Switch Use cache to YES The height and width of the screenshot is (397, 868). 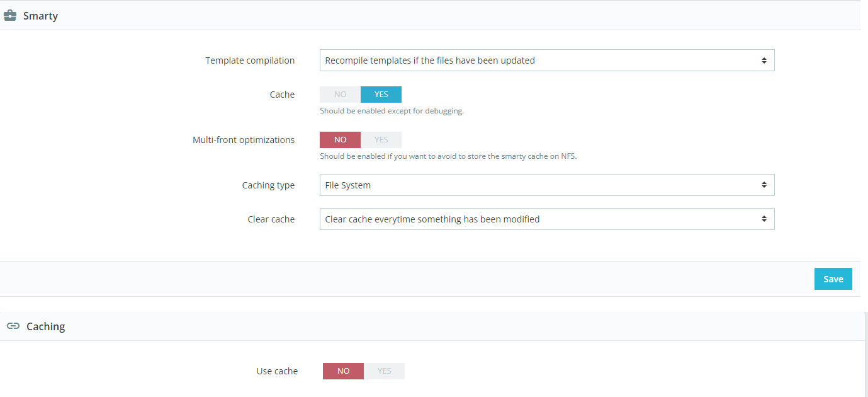click(384, 371)
